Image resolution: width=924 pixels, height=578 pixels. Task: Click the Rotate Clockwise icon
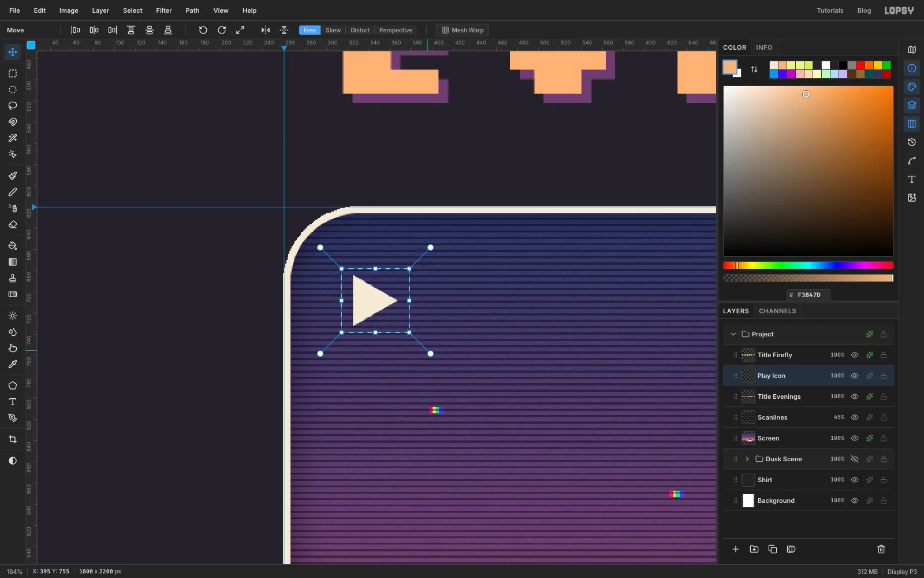click(222, 30)
